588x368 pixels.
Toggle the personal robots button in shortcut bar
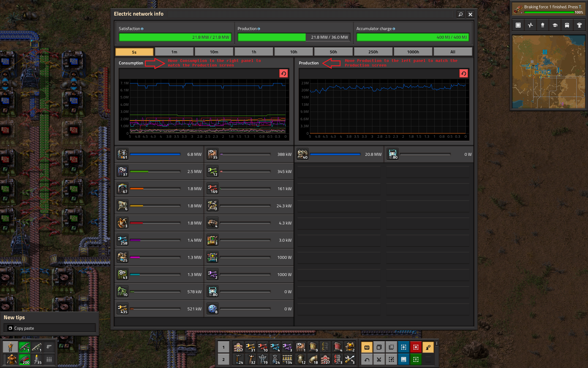pyautogui.click(x=428, y=347)
